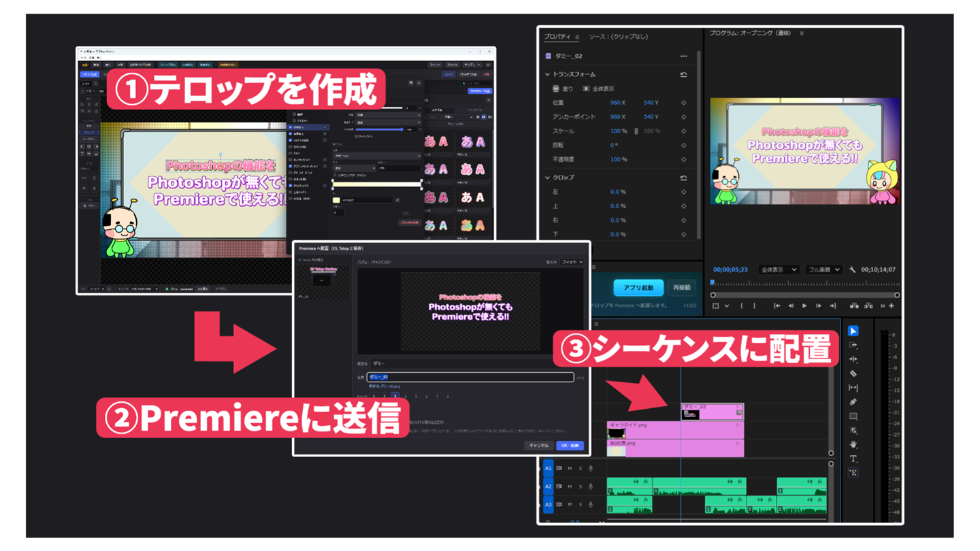Viewport: 980px width, 551px height.
Task: Select the Pen tool in Premiere
Action: (x=853, y=402)
